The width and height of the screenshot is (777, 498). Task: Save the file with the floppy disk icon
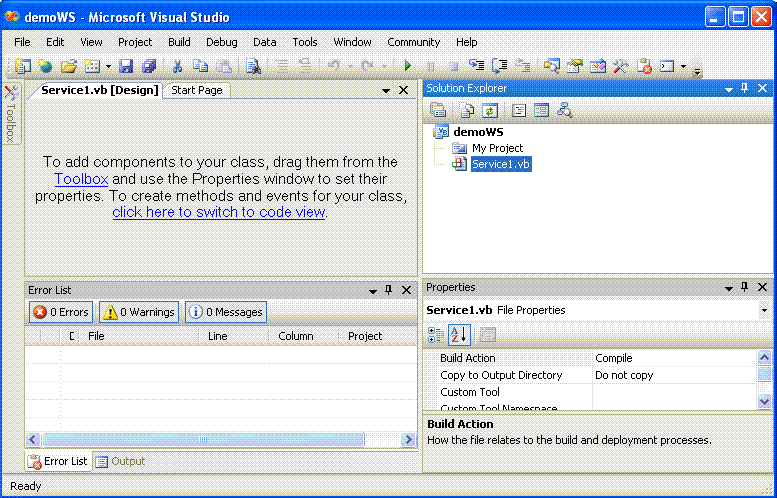click(126, 66)
